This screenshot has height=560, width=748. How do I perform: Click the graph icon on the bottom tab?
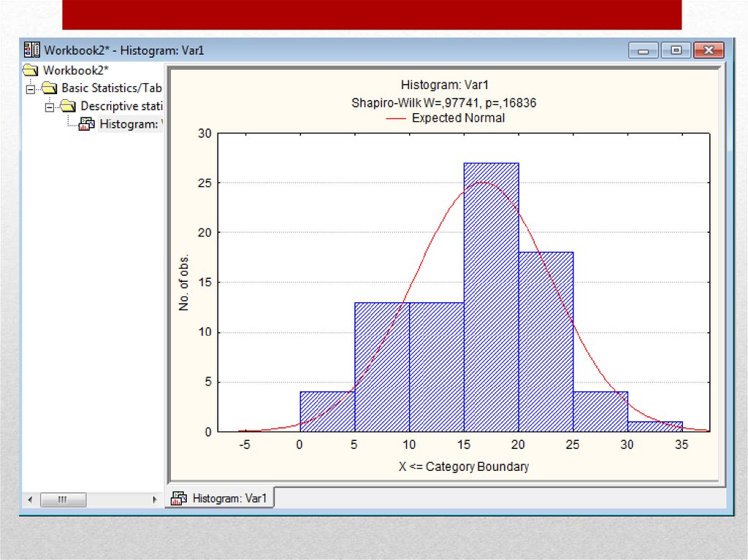point(179,498)
